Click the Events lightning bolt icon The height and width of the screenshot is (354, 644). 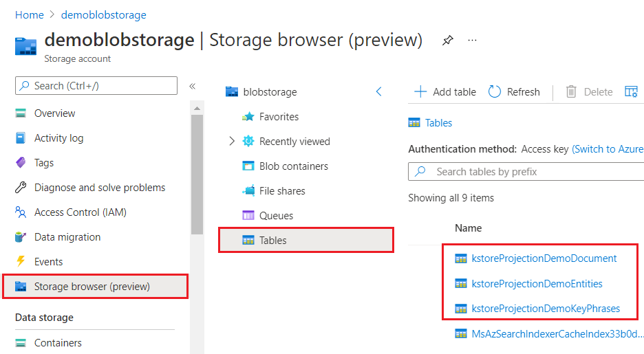point(21,261)
